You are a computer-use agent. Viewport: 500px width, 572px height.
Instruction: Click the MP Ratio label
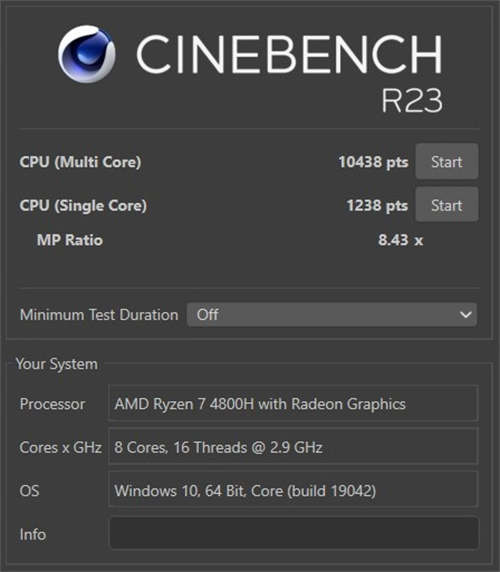tap(70, 240)
